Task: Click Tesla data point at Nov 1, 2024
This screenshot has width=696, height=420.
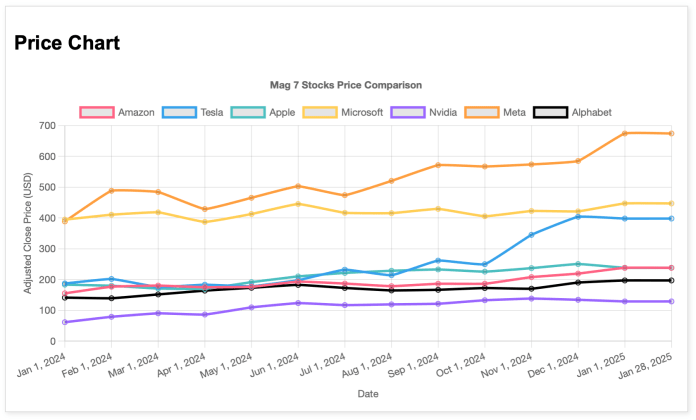Action: (531, 234)
